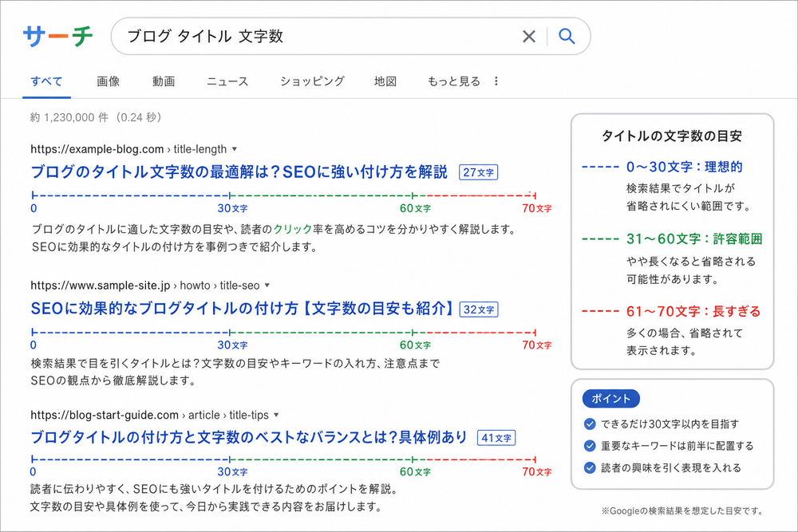Image resolution: width=798 pixels, height=532 pixels.
Task: Click the サーチ logo
Action: 58,36
